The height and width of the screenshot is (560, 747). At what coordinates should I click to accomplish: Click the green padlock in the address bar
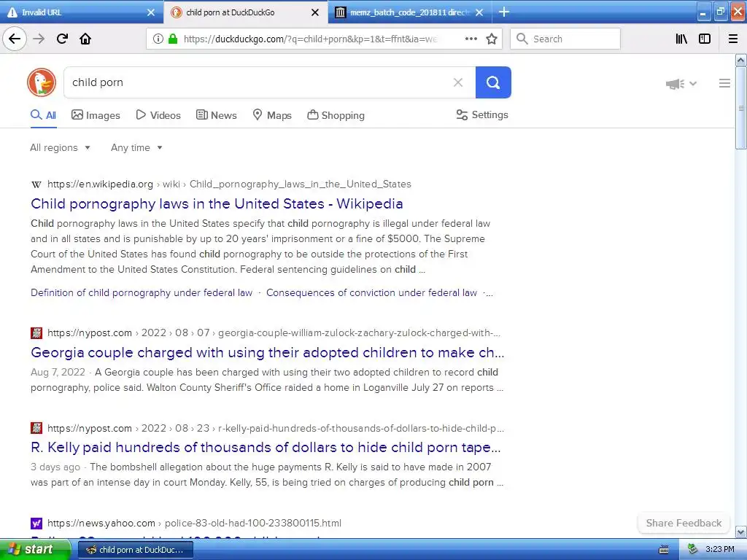[x=173, y=39]
